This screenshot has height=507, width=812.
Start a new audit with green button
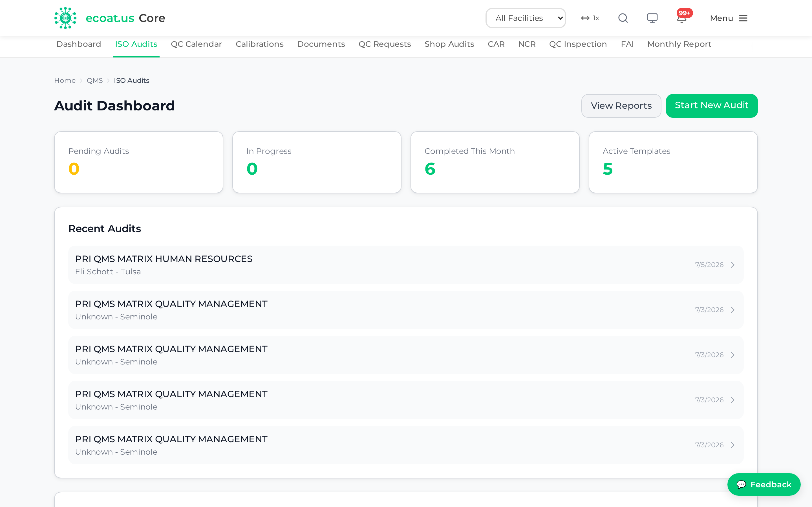click(711, 106)
